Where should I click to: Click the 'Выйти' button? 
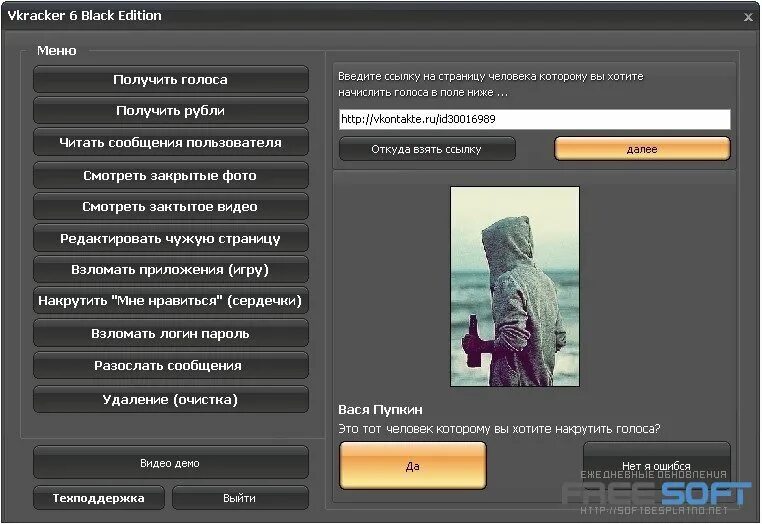pyautogui.click(x=240, y=498)
